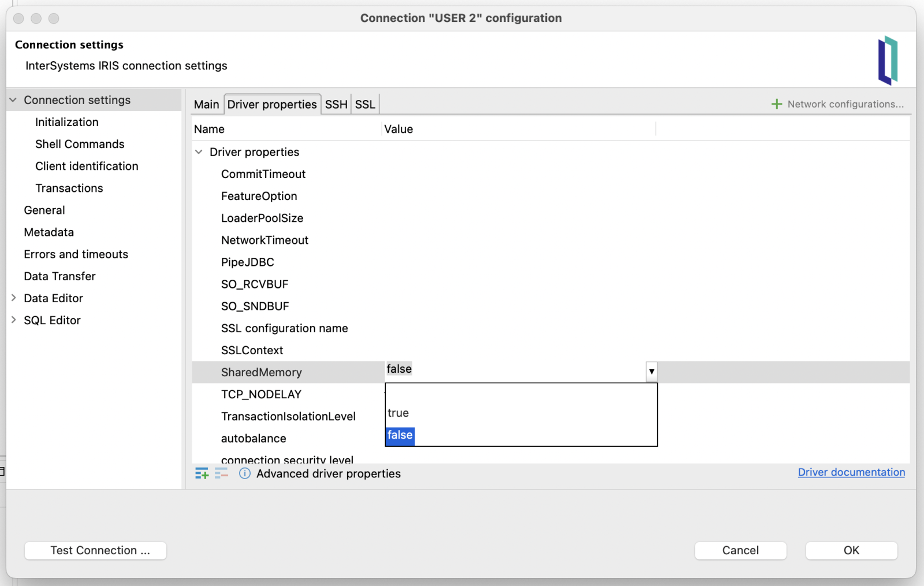This screenshot has height=586, width=924.
Task: Click the Cancel button
Action: 740,551
